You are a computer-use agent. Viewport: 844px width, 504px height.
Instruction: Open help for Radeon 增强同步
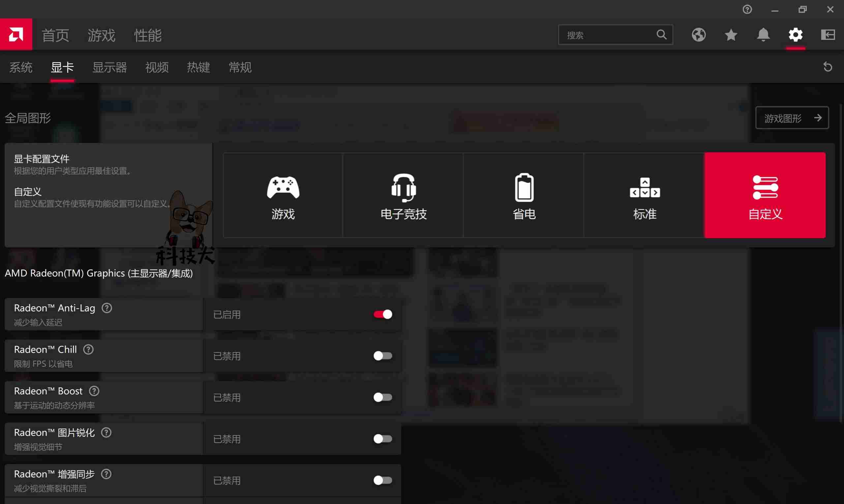click(106, 474)
